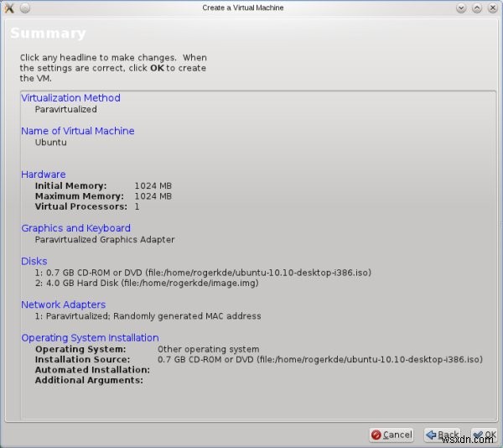Image resolution: width=503 pixels, height=448 pixels.
Task: Open the Graphics and Keyboard settings link
Action: point(75,228)
